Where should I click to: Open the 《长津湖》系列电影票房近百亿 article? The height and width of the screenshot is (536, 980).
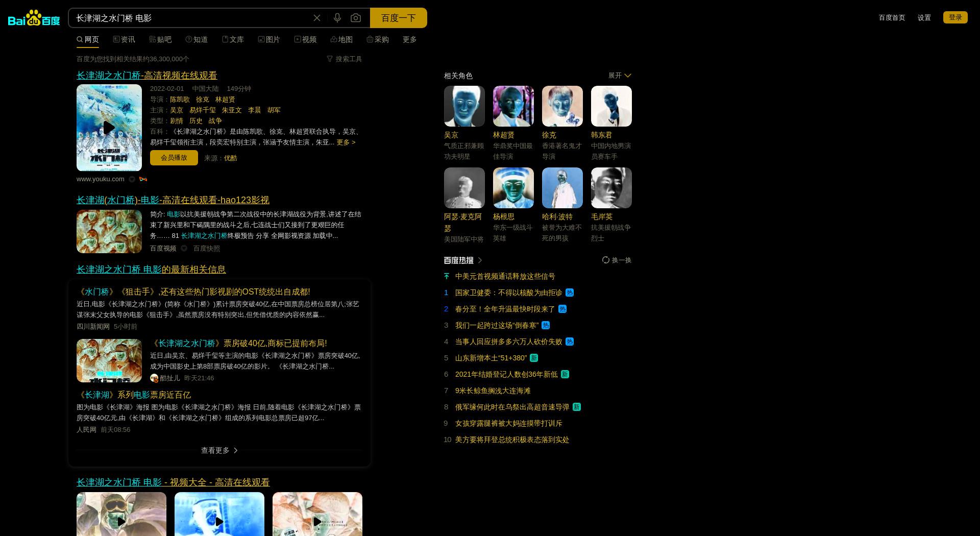tap(134, 395)
